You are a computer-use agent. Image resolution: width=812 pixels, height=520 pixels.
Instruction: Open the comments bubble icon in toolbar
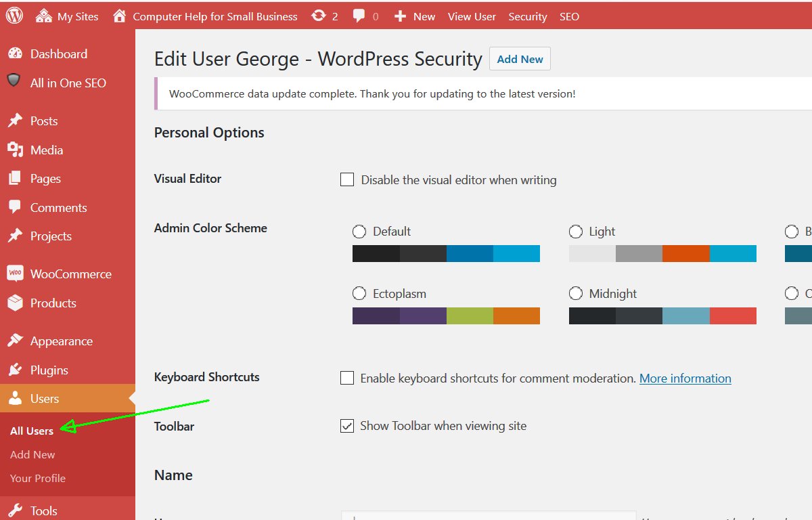pyautogui.click(x=359, y=16)
